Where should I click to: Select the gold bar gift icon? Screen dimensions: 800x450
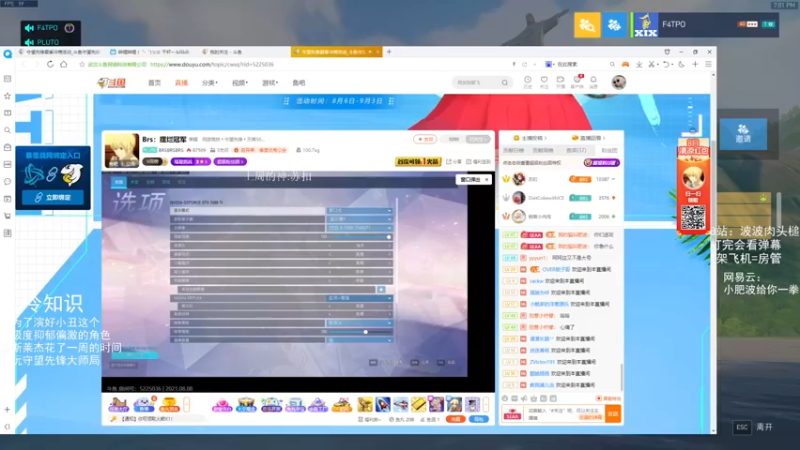tap(418, 405)
